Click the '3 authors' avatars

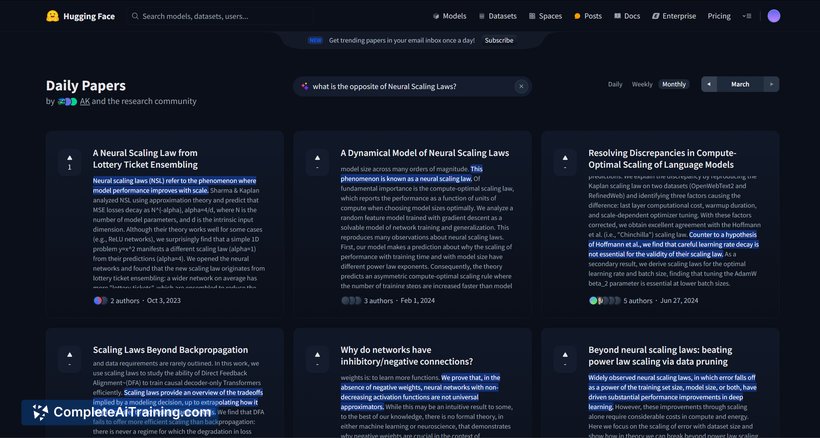click(x=351, y=301)
